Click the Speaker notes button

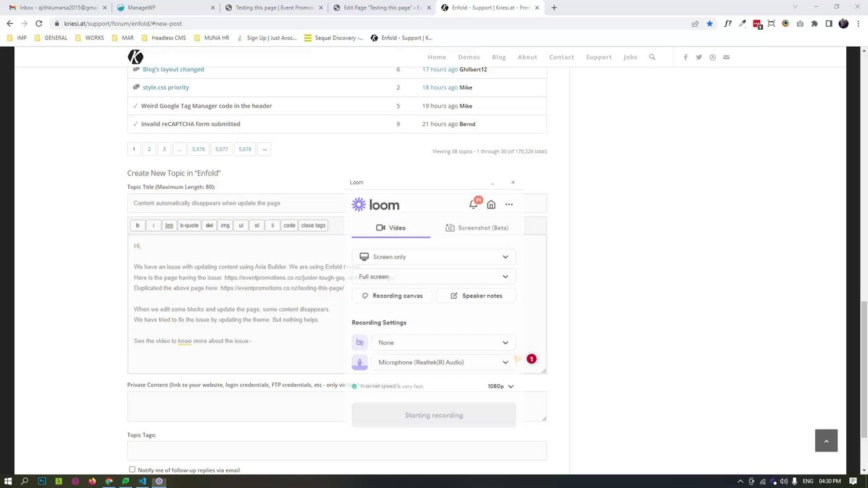(475, 296)
